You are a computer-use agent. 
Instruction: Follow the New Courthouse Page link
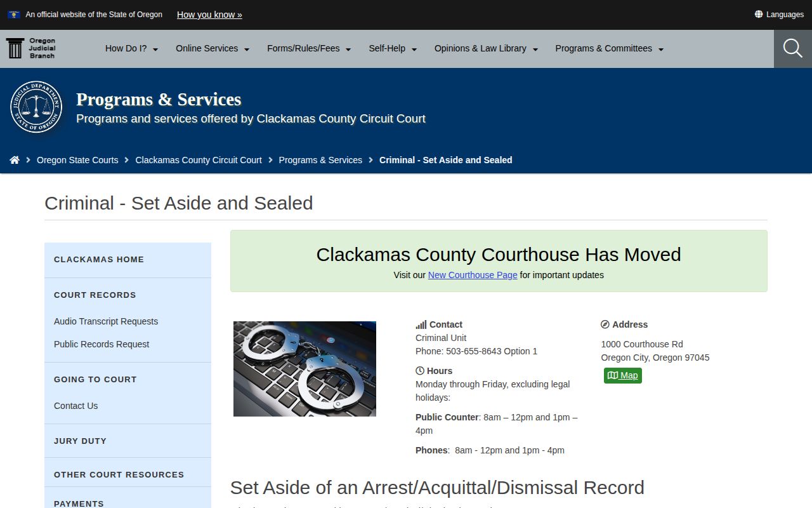473,275
